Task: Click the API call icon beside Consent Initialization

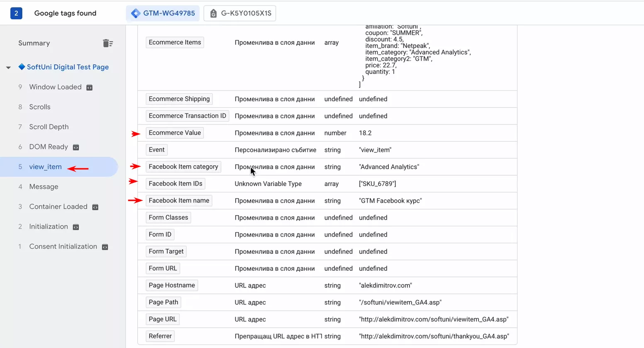Action: pos(105,247)
